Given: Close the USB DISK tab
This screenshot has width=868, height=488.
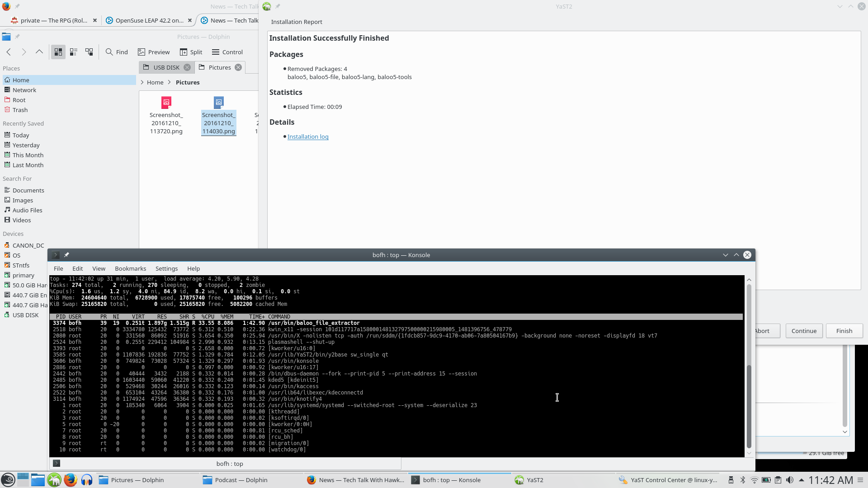Looking at the screenshot, I should click(187, 67).
